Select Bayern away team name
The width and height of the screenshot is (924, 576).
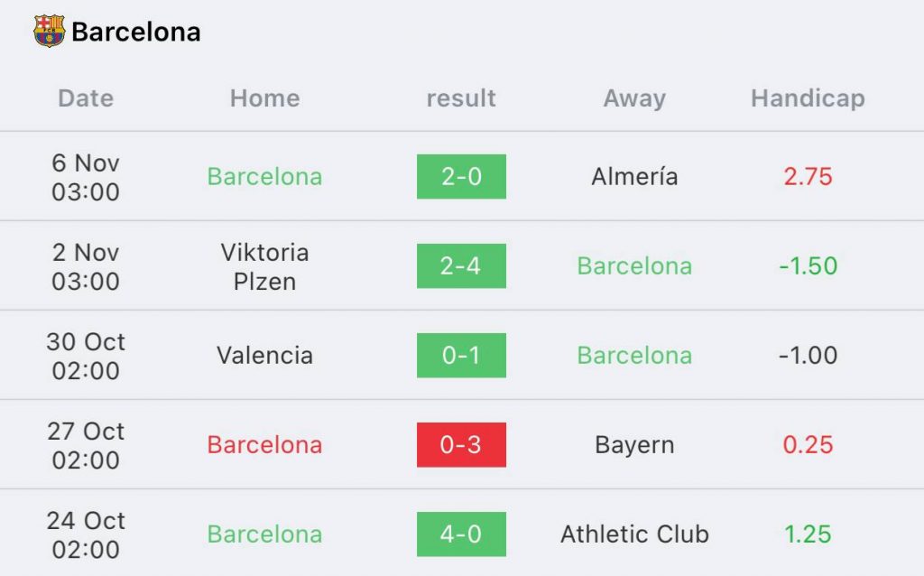634,445
